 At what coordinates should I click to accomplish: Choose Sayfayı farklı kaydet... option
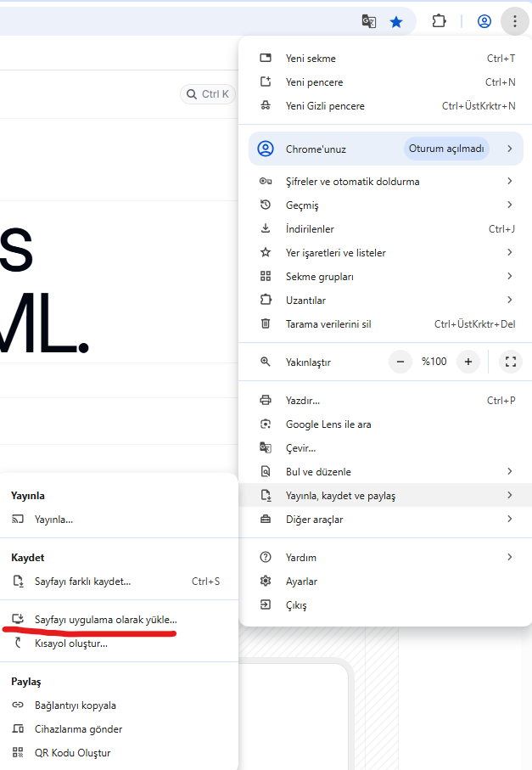[119, 582]
